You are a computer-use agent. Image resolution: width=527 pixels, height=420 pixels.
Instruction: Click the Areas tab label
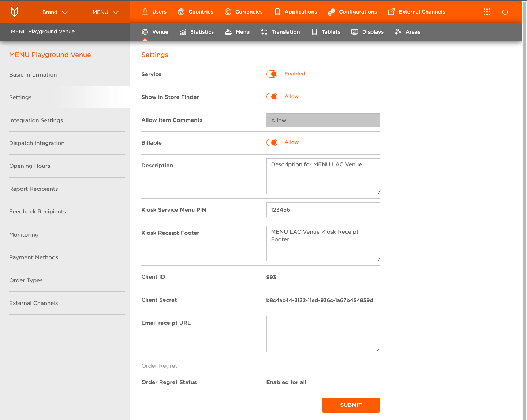point(413,32)
